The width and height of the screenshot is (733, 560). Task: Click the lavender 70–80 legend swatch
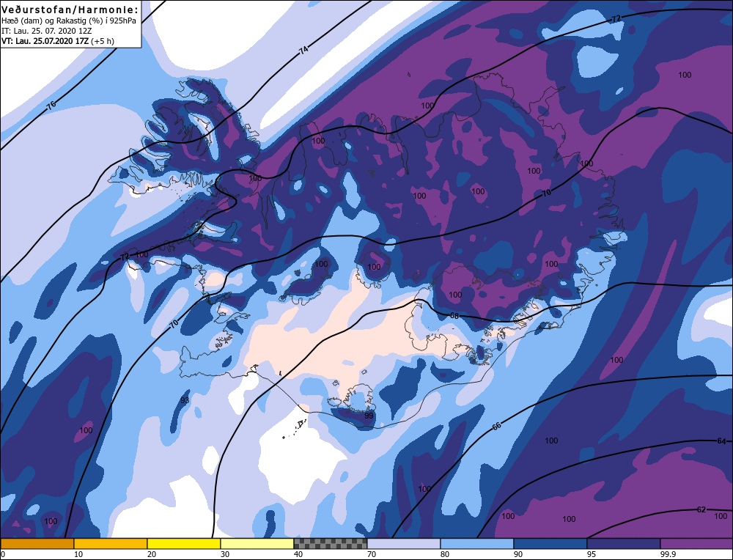tap(403, 544)
